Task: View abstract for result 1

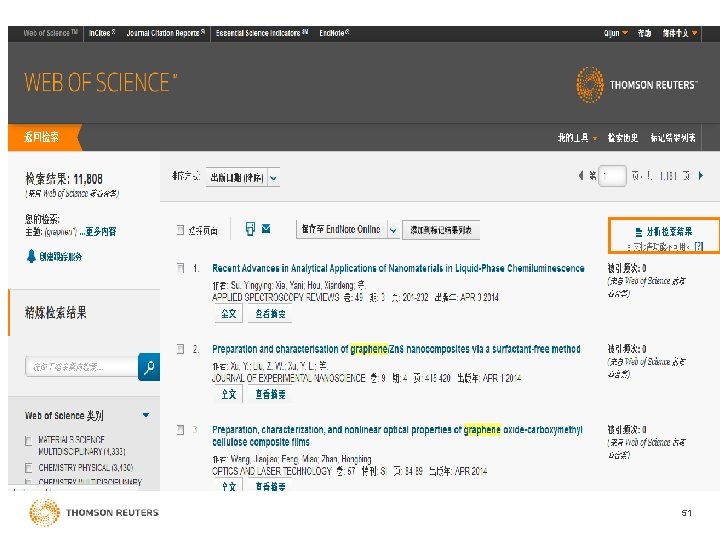Action: pos(270,314)
